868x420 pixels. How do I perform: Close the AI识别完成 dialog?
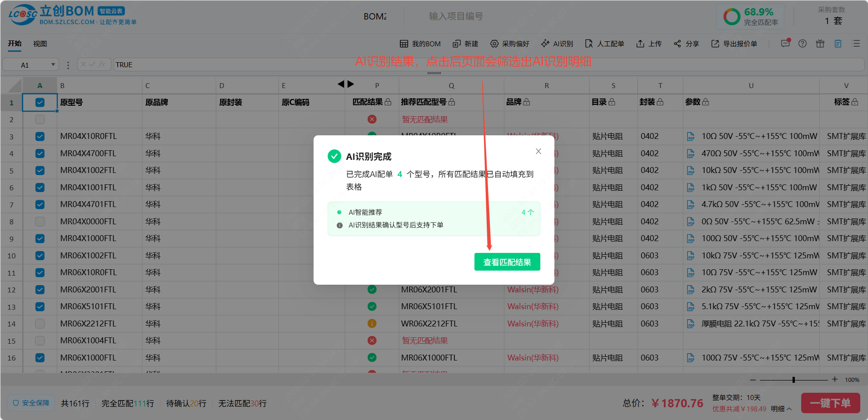point(538,151)
